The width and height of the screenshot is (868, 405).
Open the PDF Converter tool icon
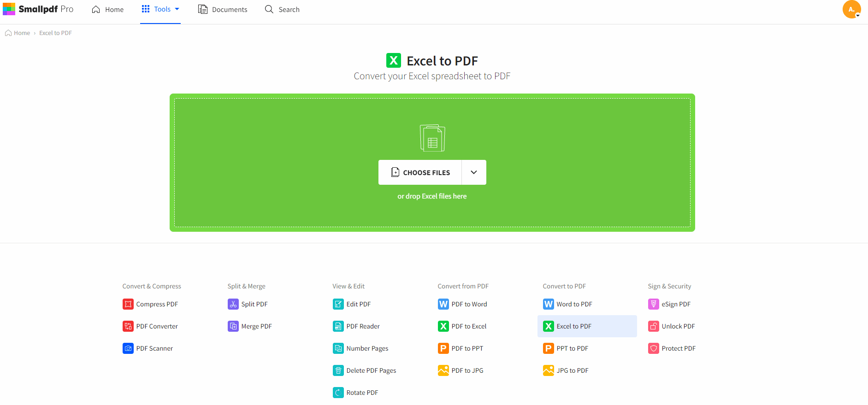[128, 326]
